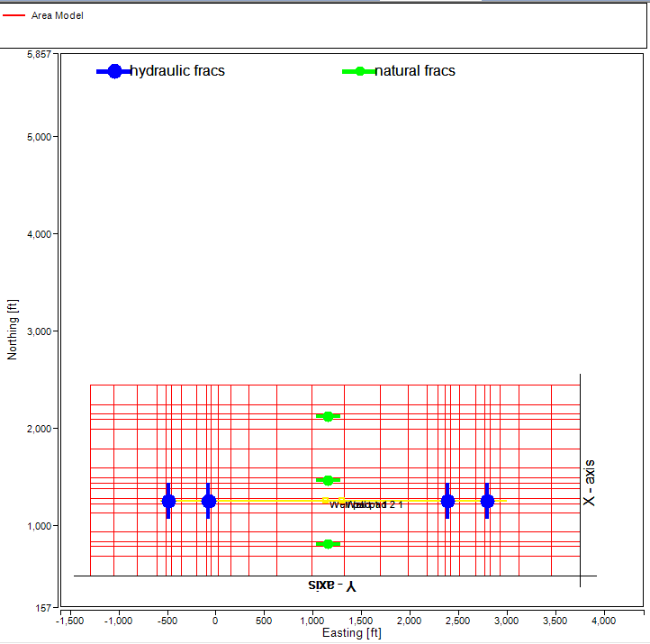Click the Northing [ft] axis title
The height and width of the screenshot is (644, 650).
coord(13,330)
